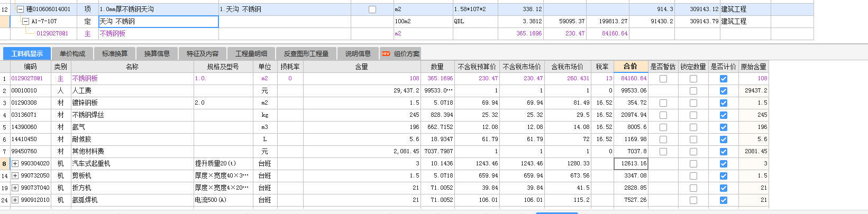868x214 pixels.
Task: Collapse the A1-7-107 quota row
Action: click(25, 21)
